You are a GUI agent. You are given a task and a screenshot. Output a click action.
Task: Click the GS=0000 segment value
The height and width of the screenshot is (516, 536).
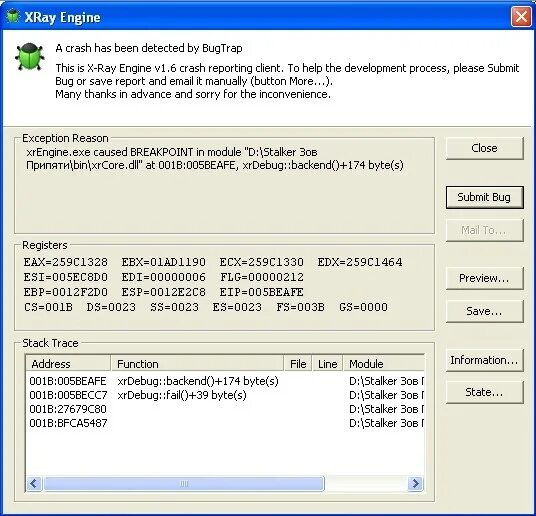tap(363, 307)
